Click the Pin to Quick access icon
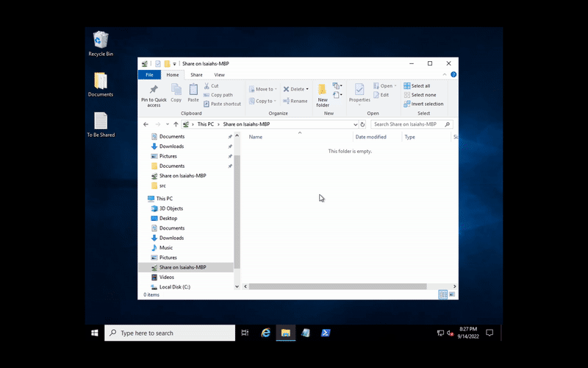The width and height of the screenshot is (588, 368). point(154,91)
